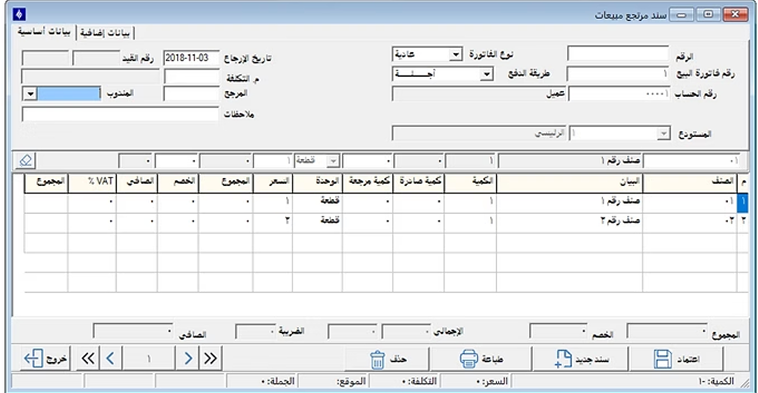Click the حذف delete button
This screenshot has width=758, height=393.
click(387, 359)
